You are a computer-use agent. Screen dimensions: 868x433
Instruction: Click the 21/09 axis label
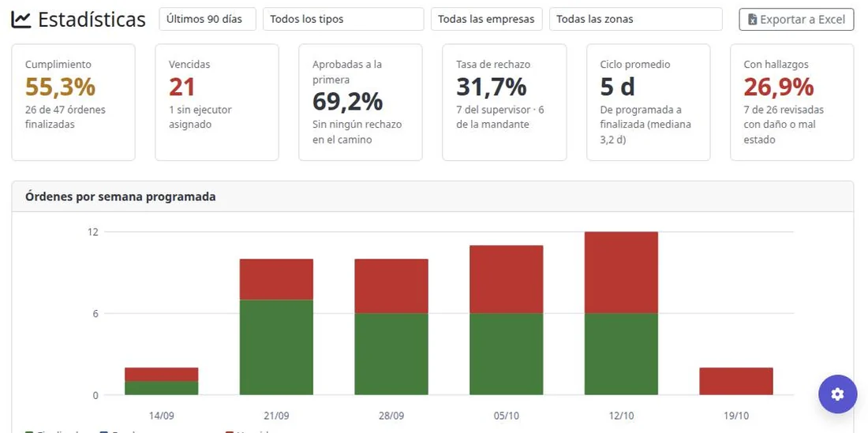tap(276, 416)
